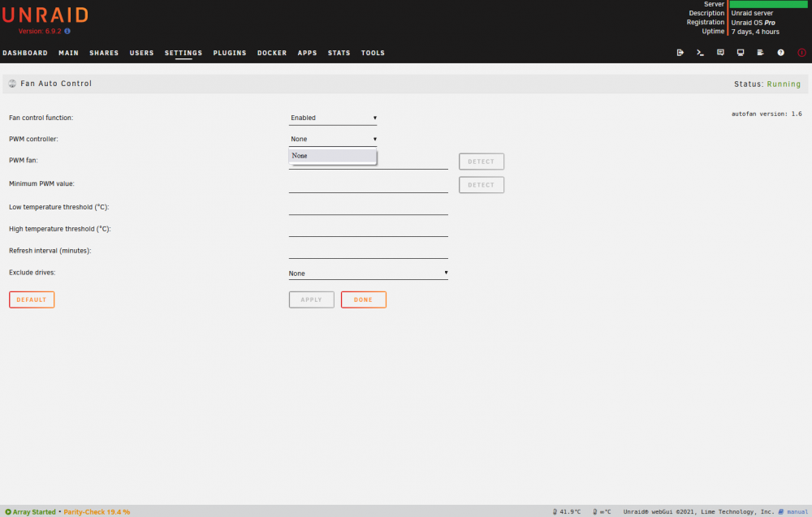Click the Fan Auto Control fan icon
812x517 pixels.
[12, 84]
